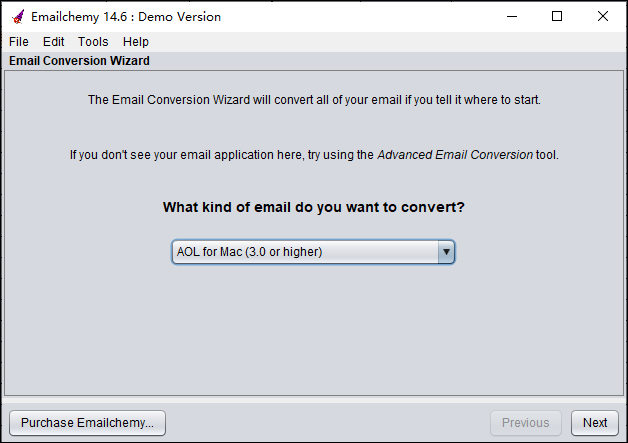This screenshot has width=628, height=443.
Task: Click the blank area below the email dropdown
Action: pyautogui.click(x=314, y=330)
